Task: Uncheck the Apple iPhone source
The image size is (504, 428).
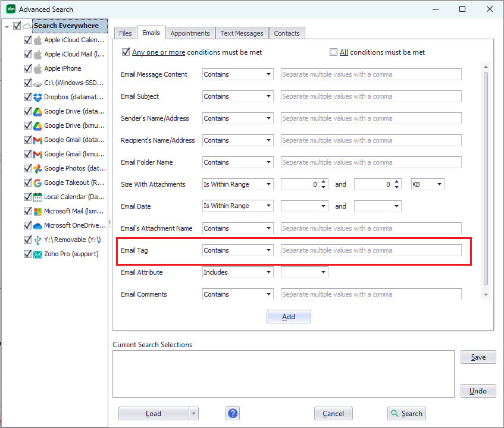Action: pyautogui.click(x=27, y=68)
